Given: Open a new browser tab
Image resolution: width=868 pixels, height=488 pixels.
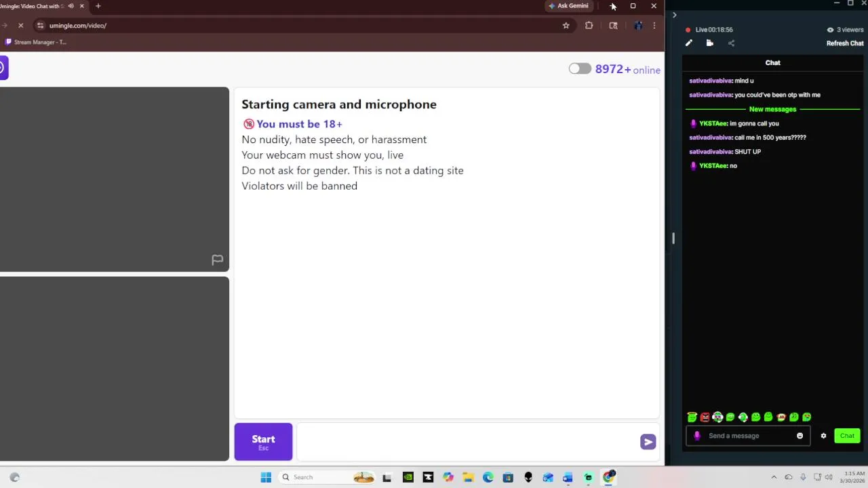Looking at the screenshot, I should 98,6.
